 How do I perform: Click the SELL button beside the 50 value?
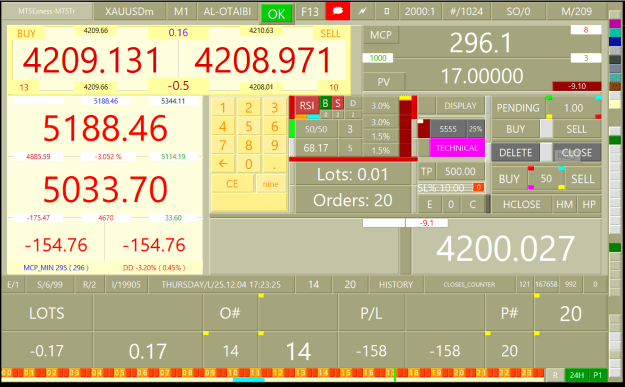pos(582,179)
